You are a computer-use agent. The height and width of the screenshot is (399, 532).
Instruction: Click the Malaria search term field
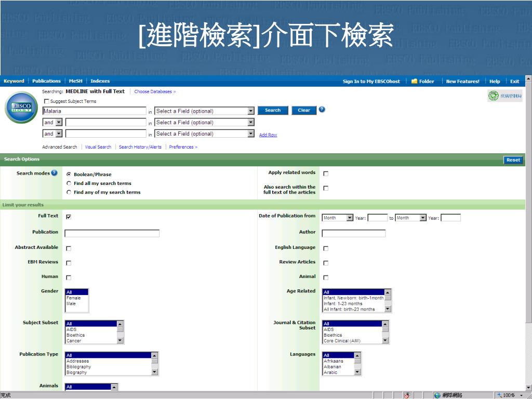click(x=95, y=111)
